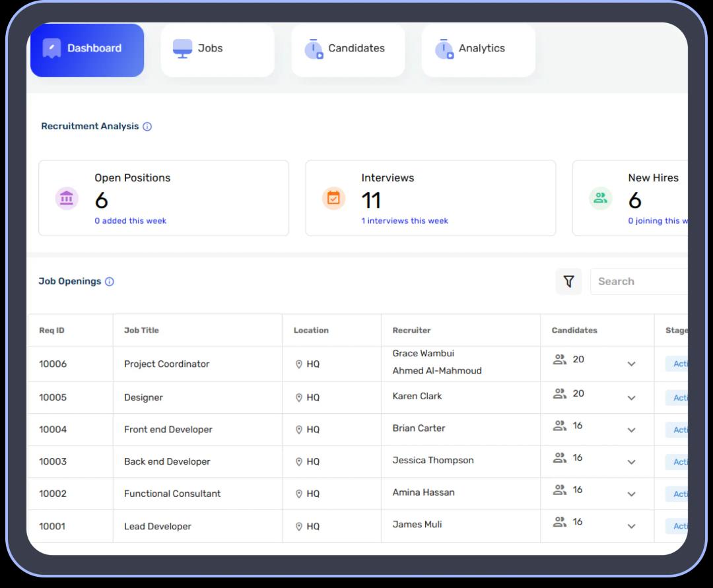Open the Job Openings filter
The height and width of the screenshot is (588, 713).
[x=568, y=282]
